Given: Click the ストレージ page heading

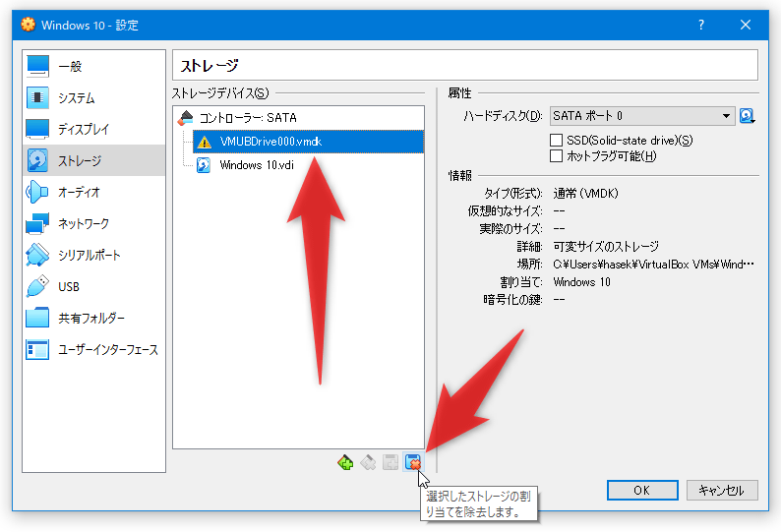Looking at the screenshot, I should pos(210,65).
